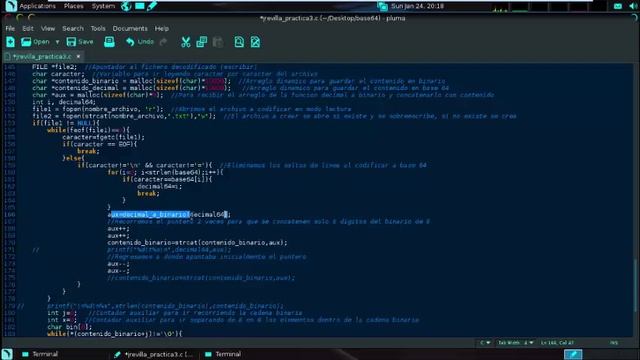This screenshot has height=360, width=640.
Task: Click the workspace switcher pencil icon in the bottom panel
Action: 573,354
